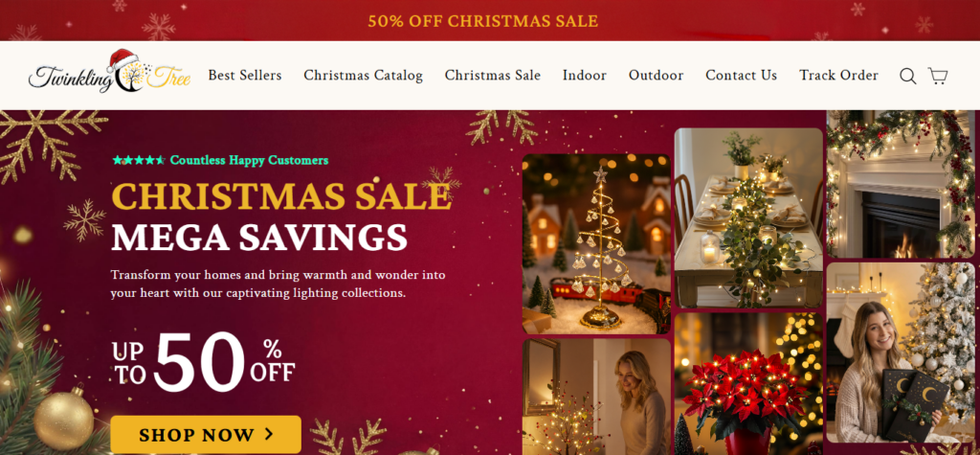Open the Christmas Sale menu item
Viewport: 980px width, 455px height.
(493, 75)
